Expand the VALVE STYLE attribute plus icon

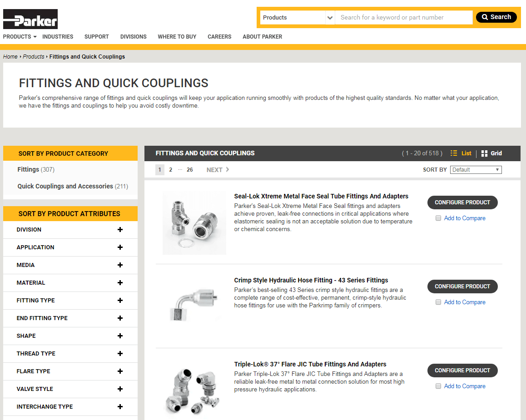pos(120,389)
